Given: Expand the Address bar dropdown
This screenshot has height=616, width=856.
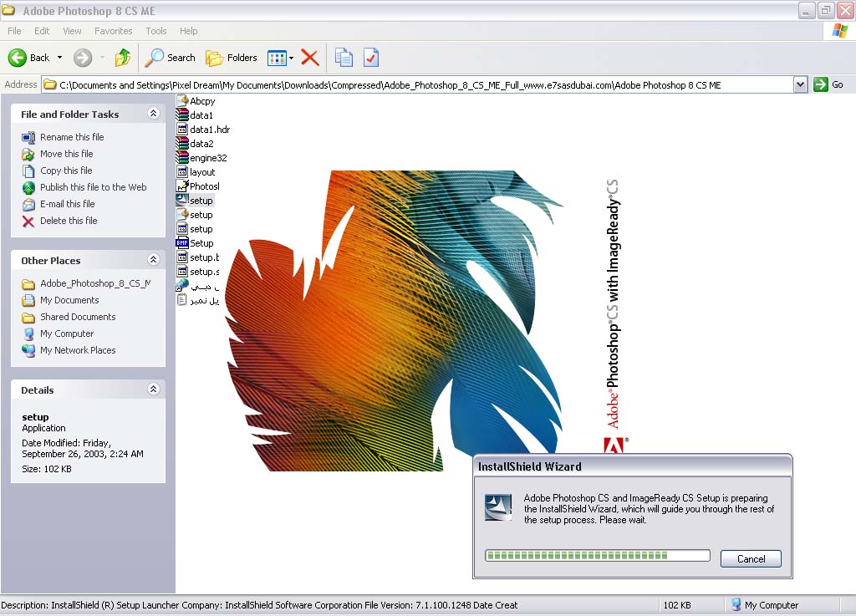Looking at the screenshot, I should pyautogui.click(x=800, y=84).
